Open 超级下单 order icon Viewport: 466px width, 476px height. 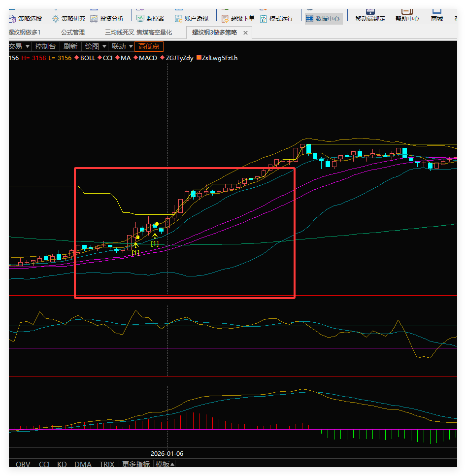click(x=225, y=19)
